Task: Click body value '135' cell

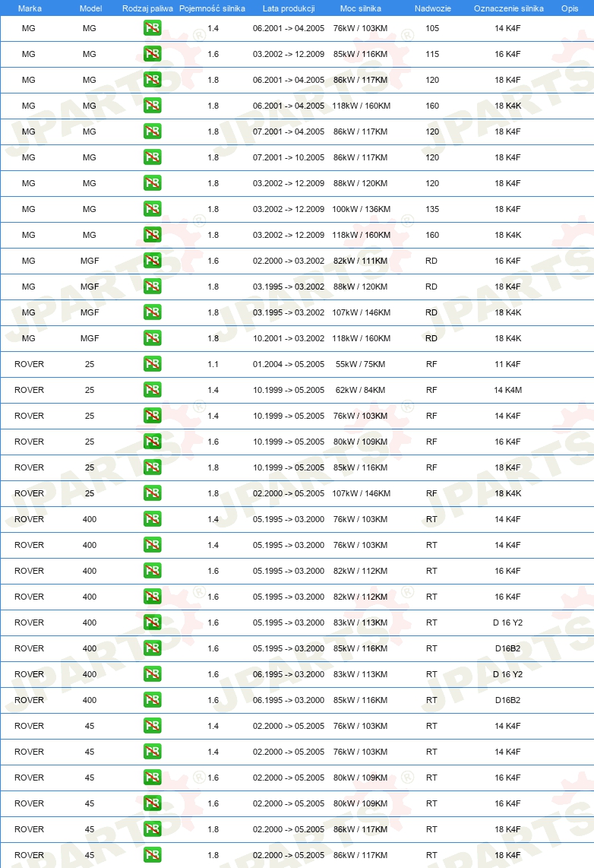Action: 432,209
